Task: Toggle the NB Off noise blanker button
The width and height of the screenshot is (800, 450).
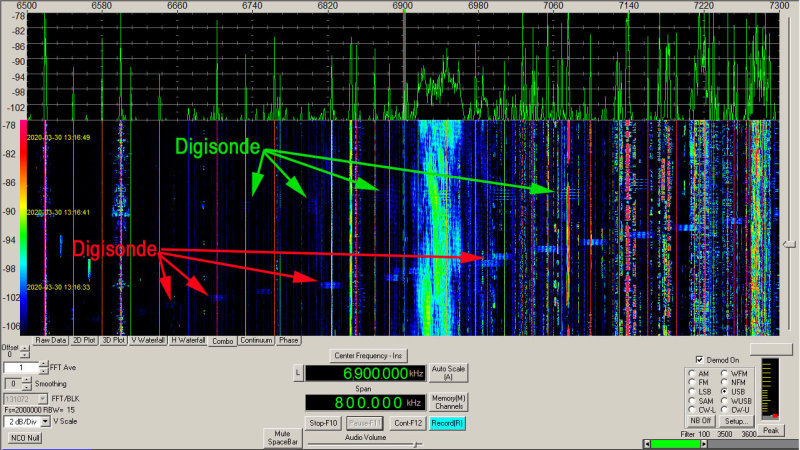Action: (x=701, y=421)
